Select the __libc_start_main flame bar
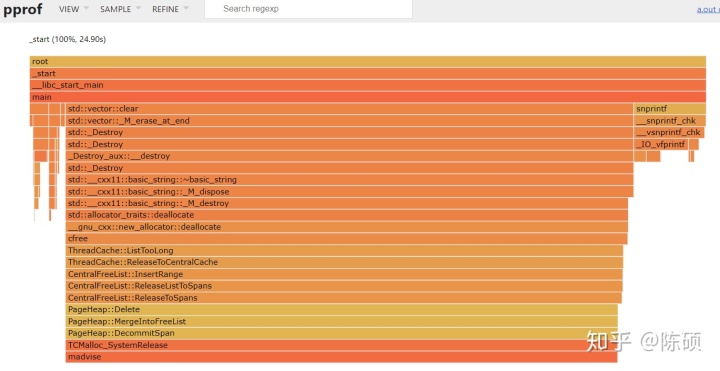720x371 pixels. [x=368, y=85]
